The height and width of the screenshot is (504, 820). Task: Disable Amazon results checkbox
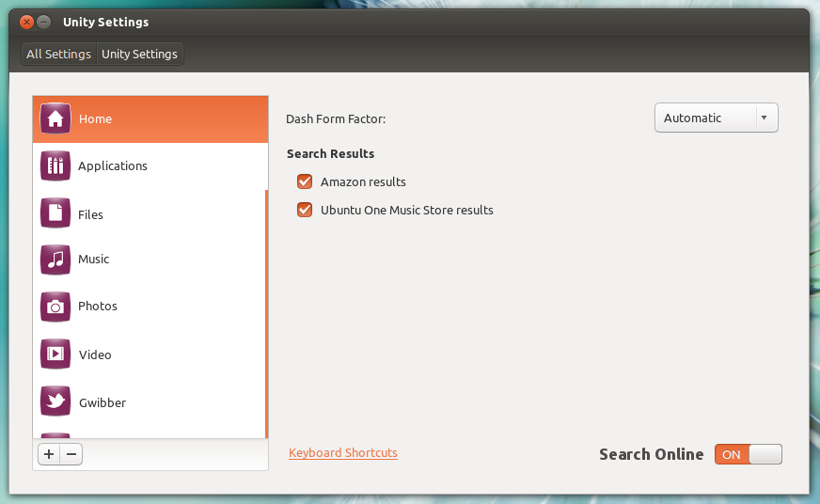tap(305, 181)
